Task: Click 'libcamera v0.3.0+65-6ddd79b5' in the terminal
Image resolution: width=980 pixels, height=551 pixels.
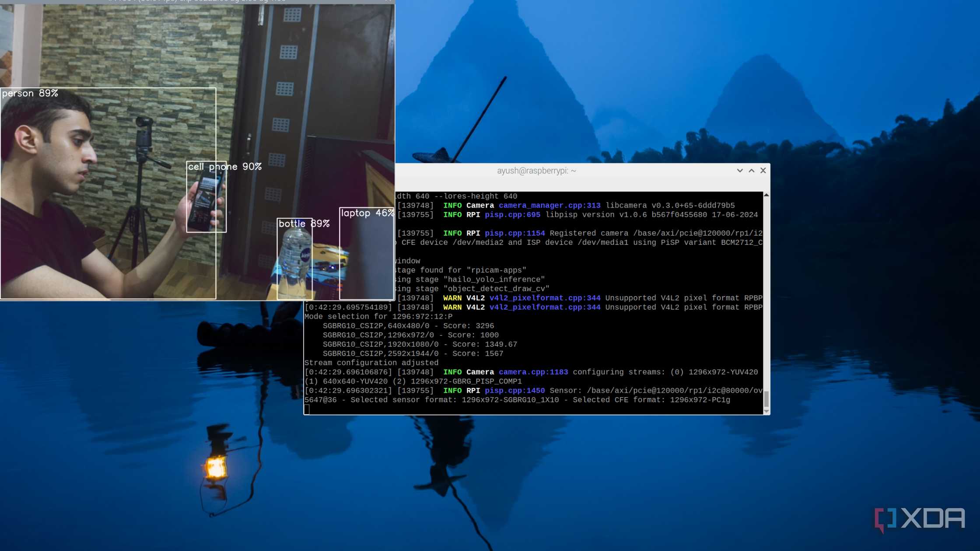Action: pos(670,206)
